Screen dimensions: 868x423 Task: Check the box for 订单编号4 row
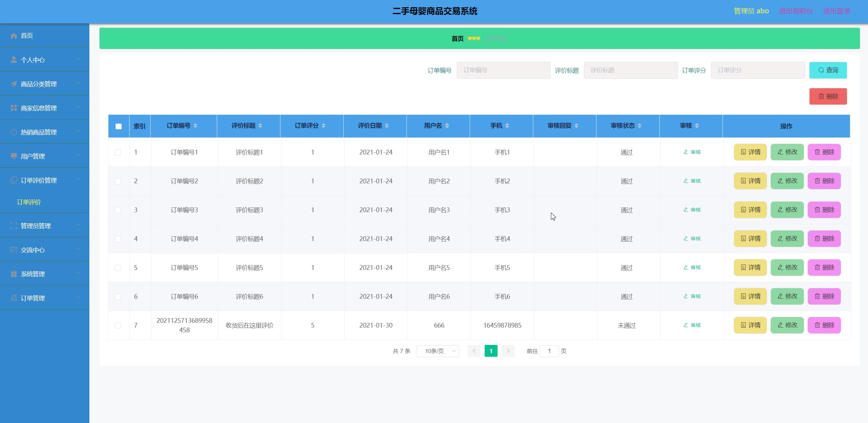tap(118, 239)
